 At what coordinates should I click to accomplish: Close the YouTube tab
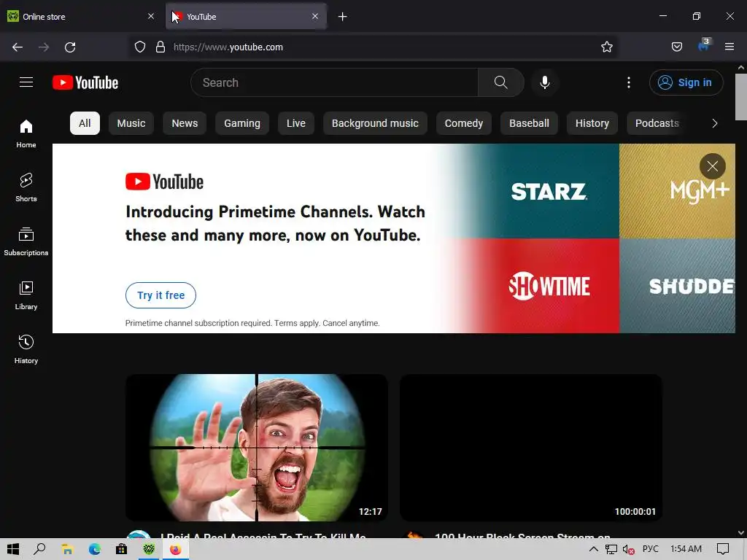[x=315, y=17]
